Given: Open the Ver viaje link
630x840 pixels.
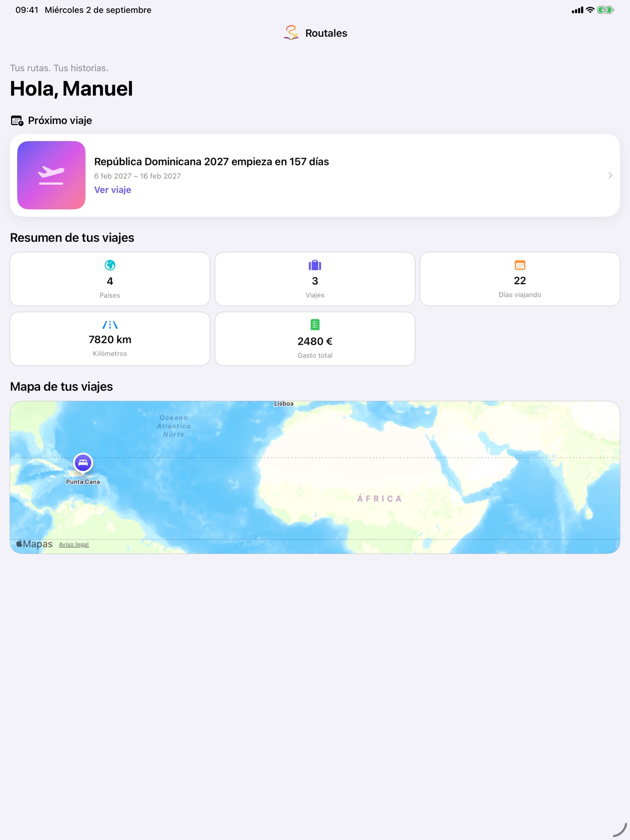Looking at the screenshot, I should point(112,190).
